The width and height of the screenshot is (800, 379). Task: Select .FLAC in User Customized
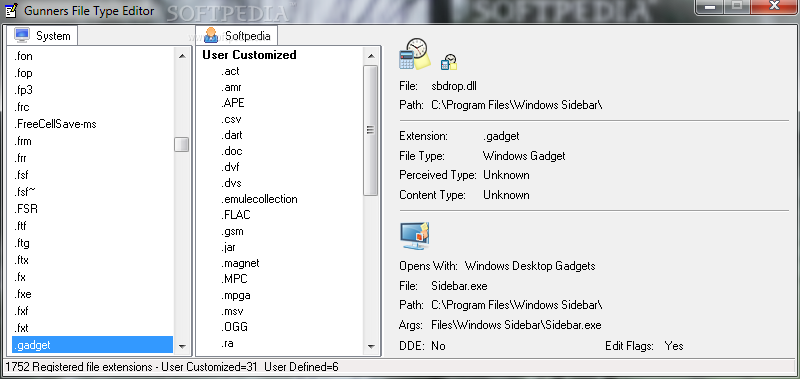tap(236, 215)
